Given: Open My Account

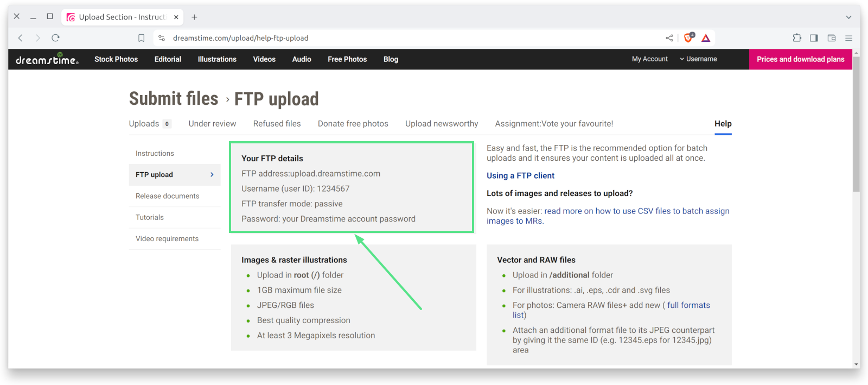Looking at the screenshot, I should click(x=650, y=59).
